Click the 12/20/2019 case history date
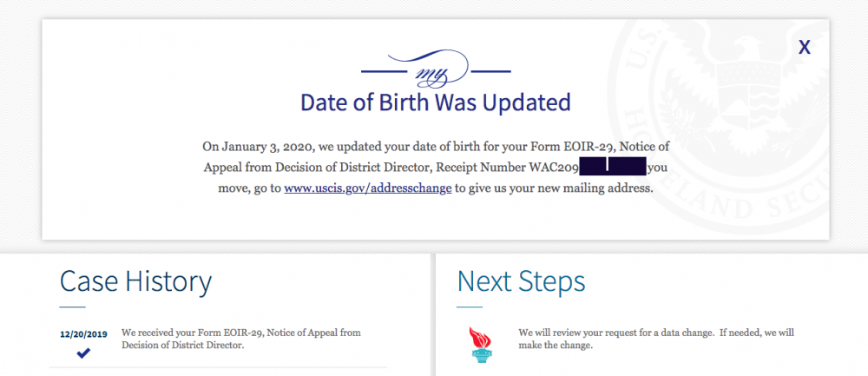The height and width of the screenshot is (376, 868). click(x=83, y=334)
